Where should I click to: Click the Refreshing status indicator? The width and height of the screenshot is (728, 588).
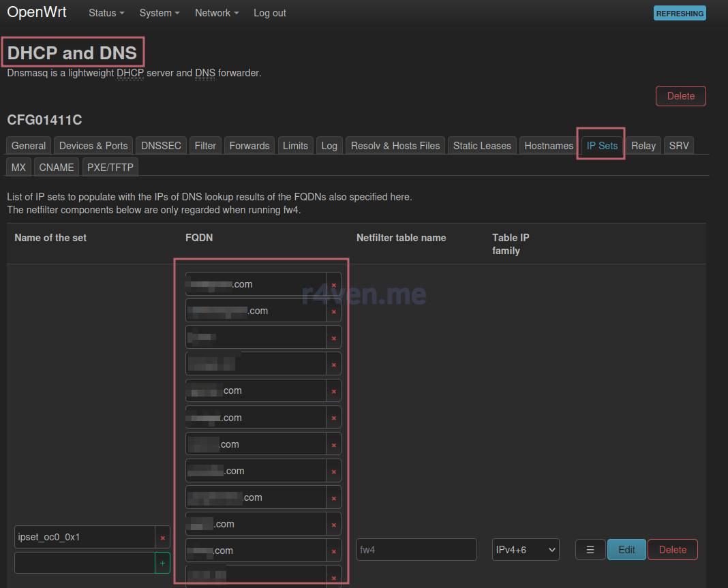pyautogui.click(x=680, y=13)
